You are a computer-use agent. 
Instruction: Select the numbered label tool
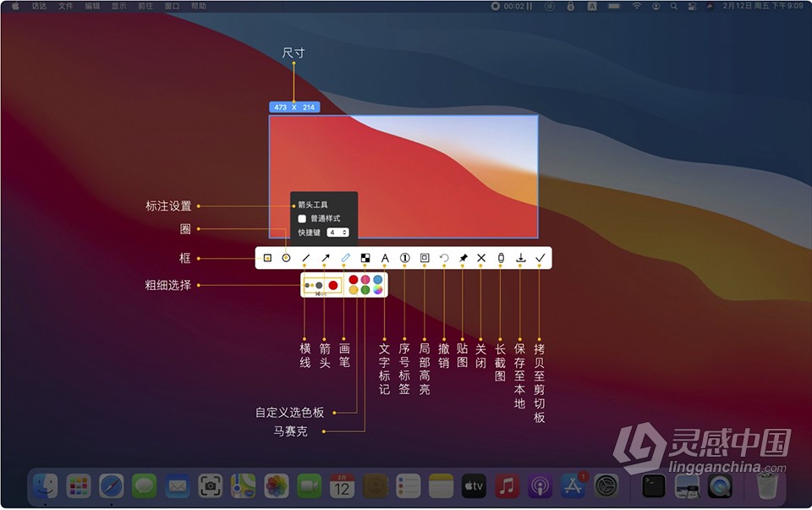(x=405, y=258)
